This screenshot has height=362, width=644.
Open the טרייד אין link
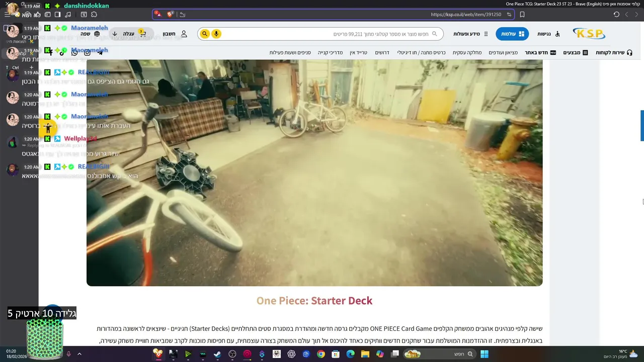pyautogui.click(x=358, y=52)
